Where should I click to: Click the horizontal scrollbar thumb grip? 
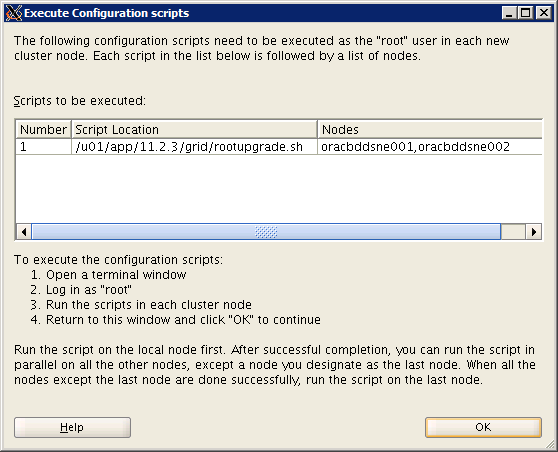pyautogui.click(x=266, y=232)
